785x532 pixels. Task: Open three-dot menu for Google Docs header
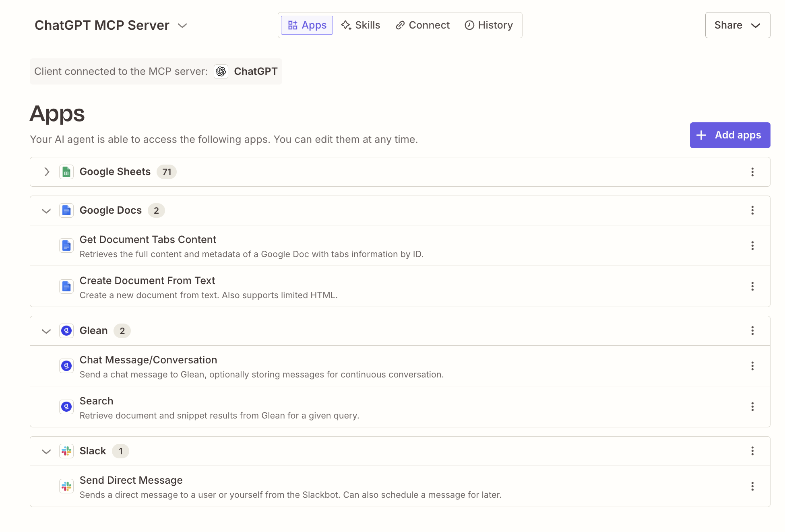click(752, 210)
